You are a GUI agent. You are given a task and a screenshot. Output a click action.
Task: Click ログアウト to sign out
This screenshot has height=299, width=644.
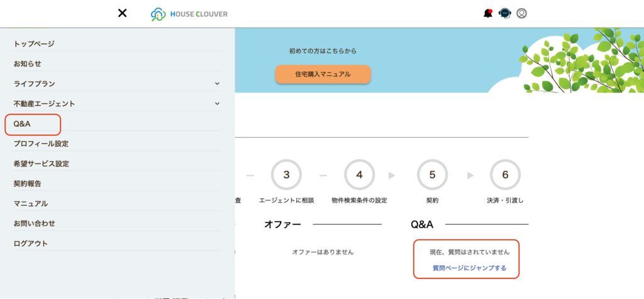point(30,244)
